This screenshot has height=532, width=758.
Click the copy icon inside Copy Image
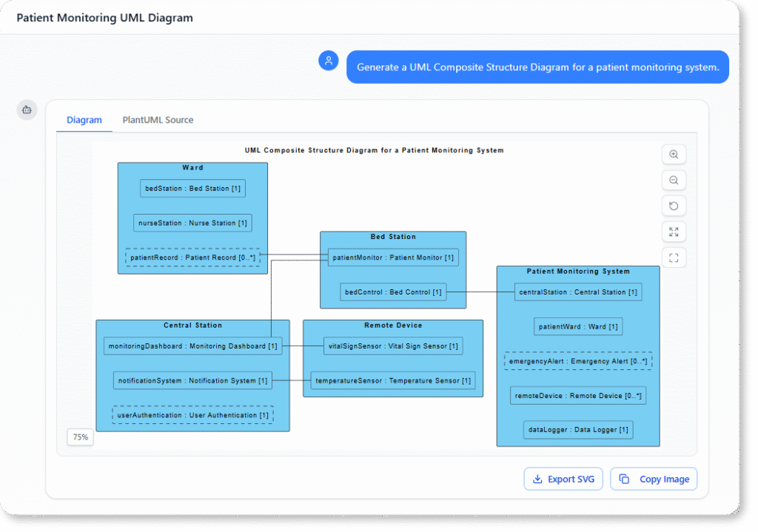[x=626, y=479]
